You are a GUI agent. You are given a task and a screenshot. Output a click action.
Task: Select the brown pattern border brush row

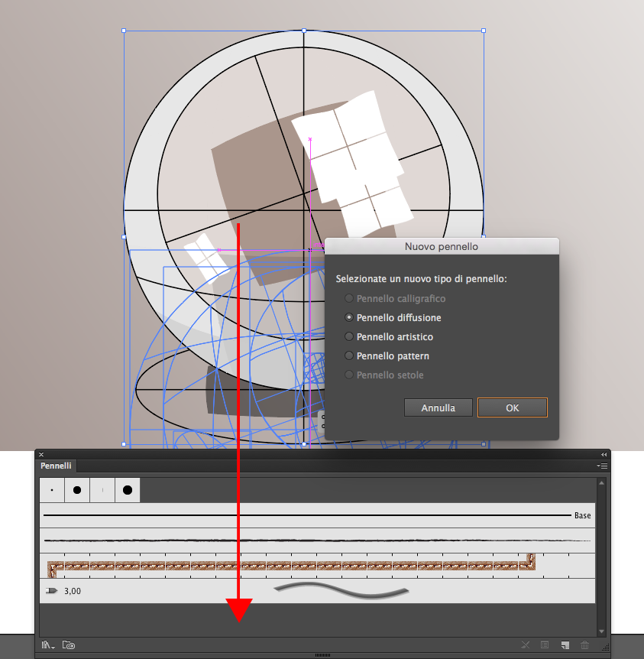point(317,566)
